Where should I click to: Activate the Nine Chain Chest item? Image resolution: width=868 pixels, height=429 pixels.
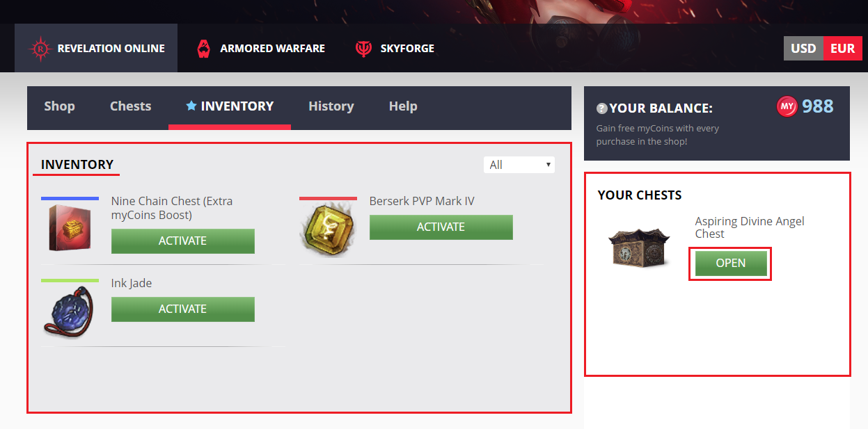point(183,241)
